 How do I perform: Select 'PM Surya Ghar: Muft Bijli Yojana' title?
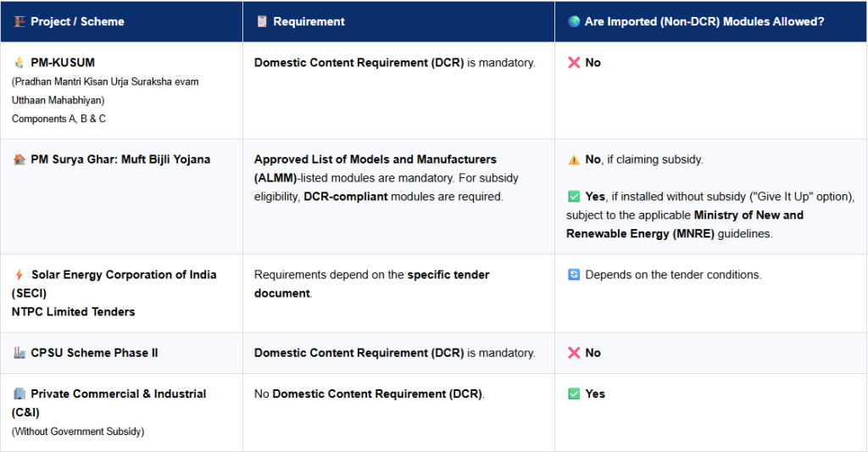(120, 159)
